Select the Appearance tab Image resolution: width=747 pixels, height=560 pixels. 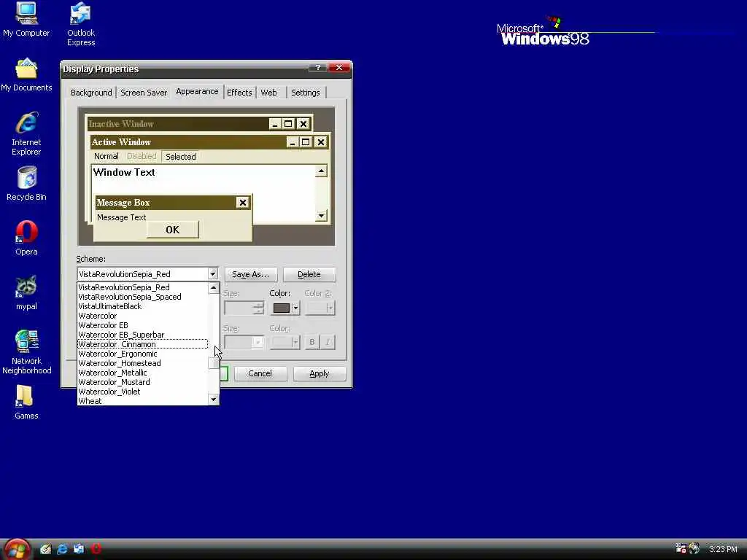point(197,91)
